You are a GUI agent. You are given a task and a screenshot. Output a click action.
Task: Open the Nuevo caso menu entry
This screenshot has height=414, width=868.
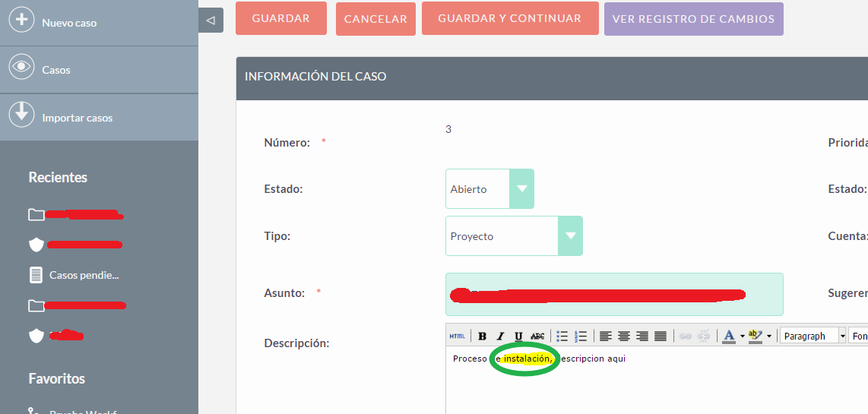(x=99, y=23)
